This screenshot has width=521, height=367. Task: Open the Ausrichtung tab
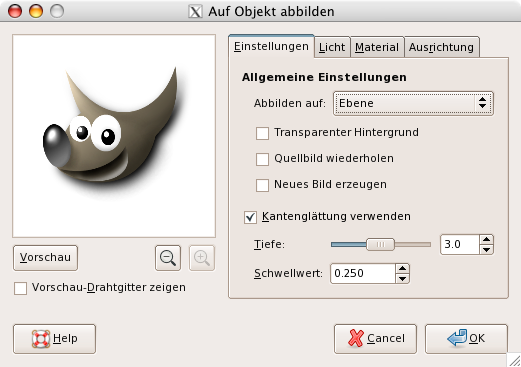pos(442,47)
